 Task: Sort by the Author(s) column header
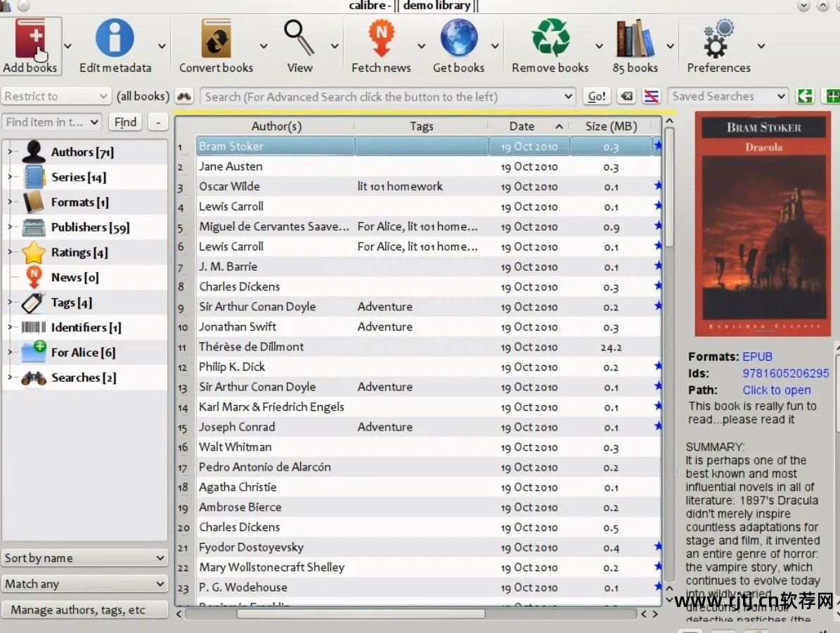pyautogui.click(x=276, y=127)
